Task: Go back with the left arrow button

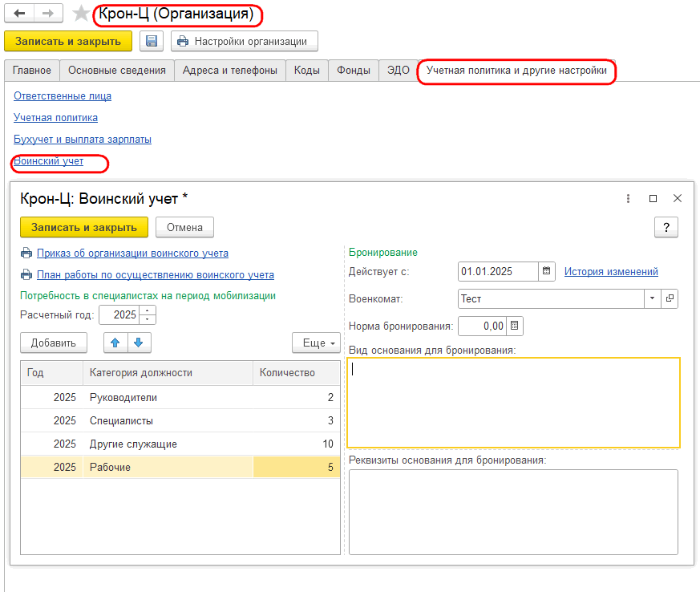Action: [19, 14]
